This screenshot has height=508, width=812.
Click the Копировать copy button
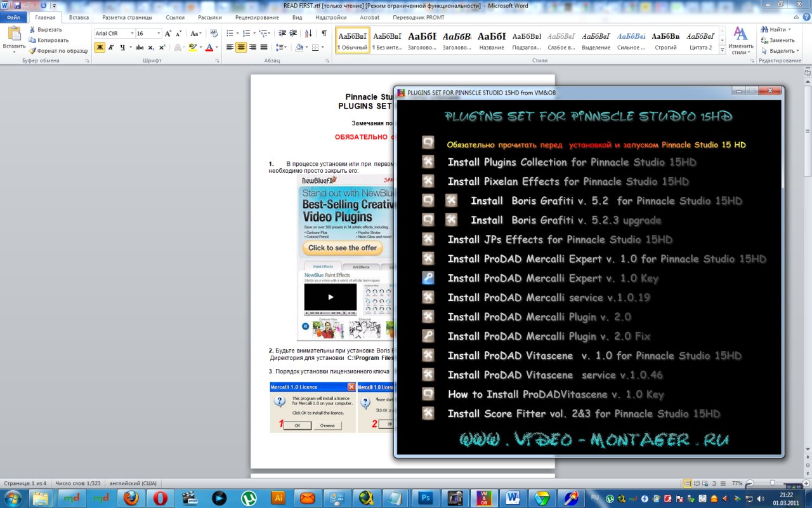(x=48, y=40)
